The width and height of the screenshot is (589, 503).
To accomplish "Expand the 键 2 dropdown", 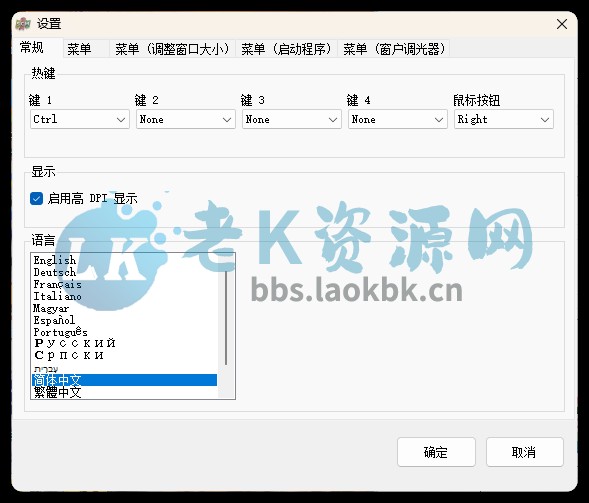I will [186, 119].
